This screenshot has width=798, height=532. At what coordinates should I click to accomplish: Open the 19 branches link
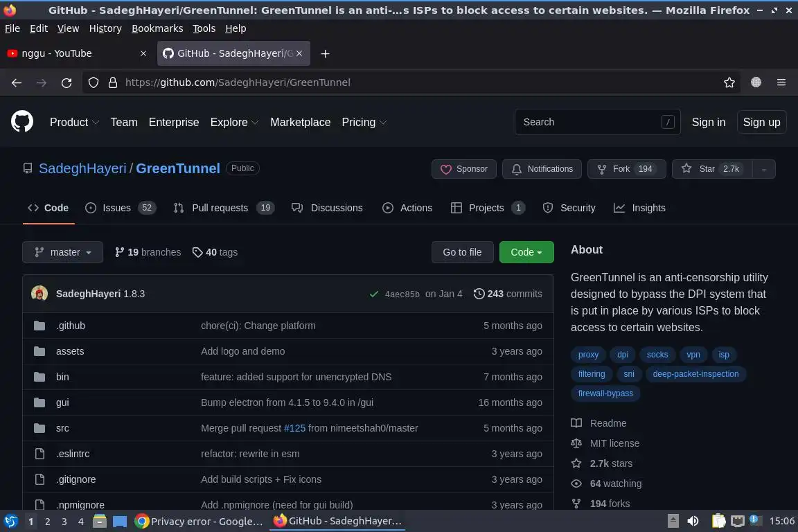148,252
